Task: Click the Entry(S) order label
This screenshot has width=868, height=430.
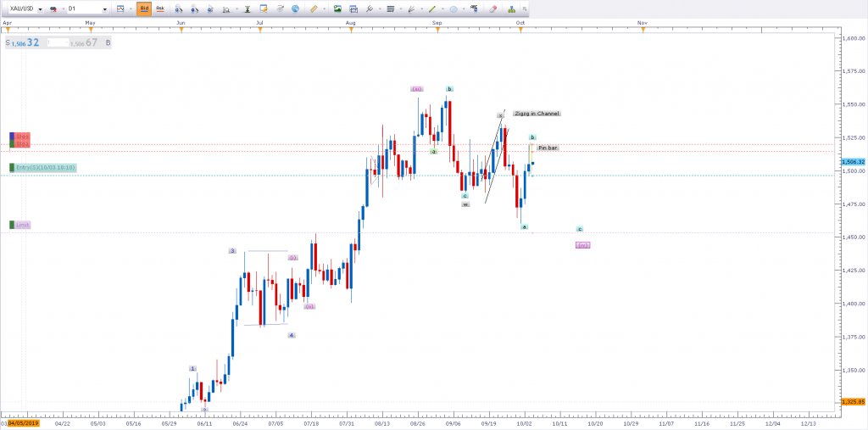Action: coord(46,168)
